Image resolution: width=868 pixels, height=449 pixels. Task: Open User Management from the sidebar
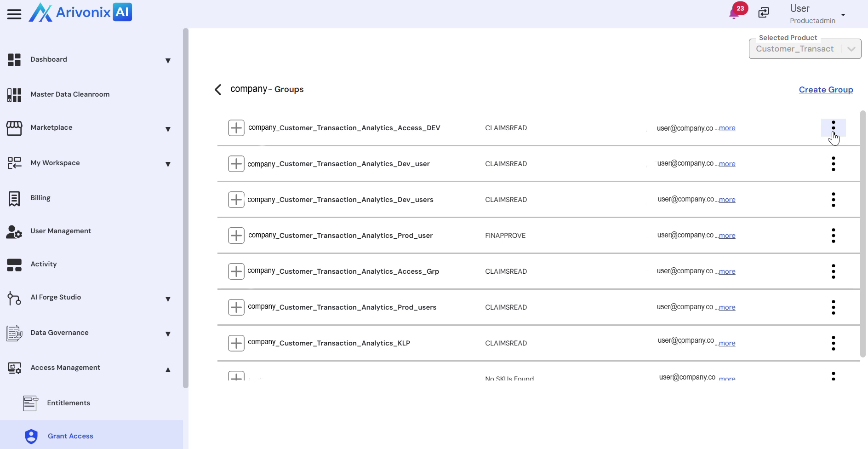tap(61, 231)
